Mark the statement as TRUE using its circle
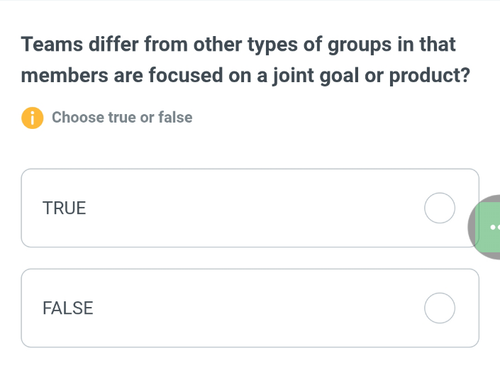This screenshot has height=392, width=500. pos(440,208)
